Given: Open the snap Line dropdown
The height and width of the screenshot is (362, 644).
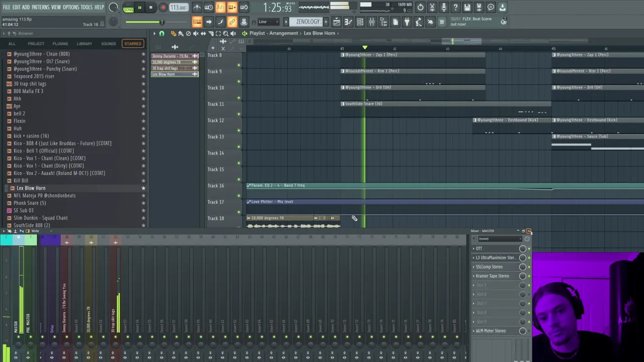Looking at the screenshot, I should pyautogui.click(x=268, y=22).
